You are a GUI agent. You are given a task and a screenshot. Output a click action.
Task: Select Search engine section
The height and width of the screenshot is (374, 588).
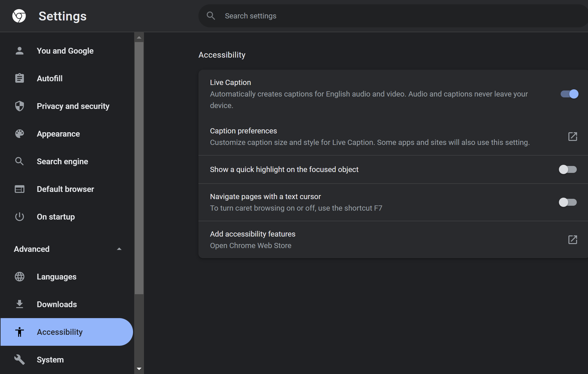pyautogui.click(x=67, y=161)
